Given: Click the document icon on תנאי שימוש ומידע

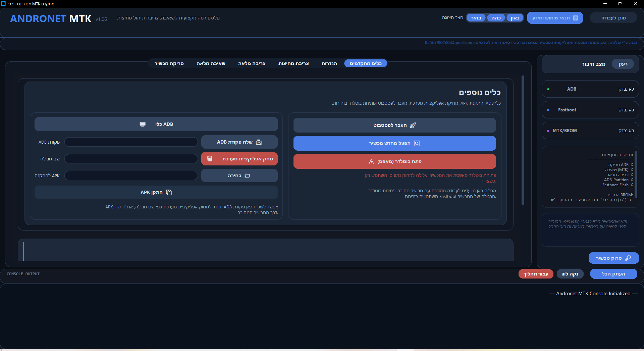Looking at the screenshot, I should (576, 18).
